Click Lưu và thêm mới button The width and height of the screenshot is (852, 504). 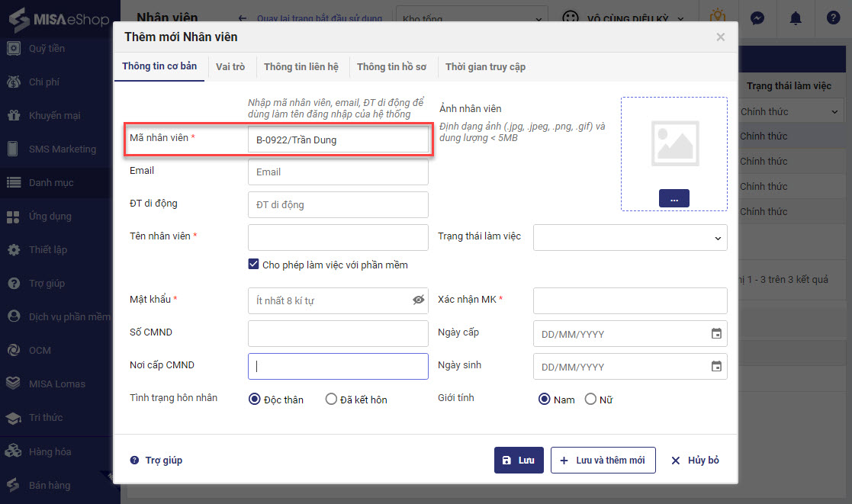click(x=603, y=460)
